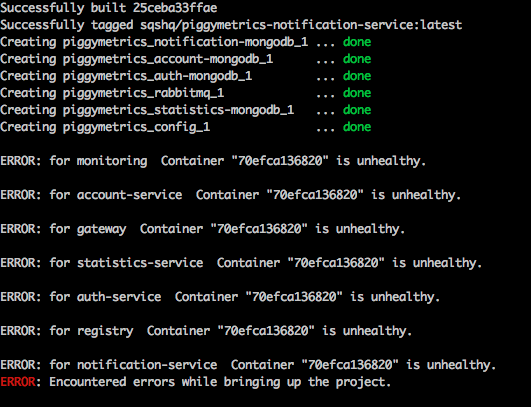The image size is (531, 407).
Task: Click the word monitoring in first error
Action: pos(112,162)
